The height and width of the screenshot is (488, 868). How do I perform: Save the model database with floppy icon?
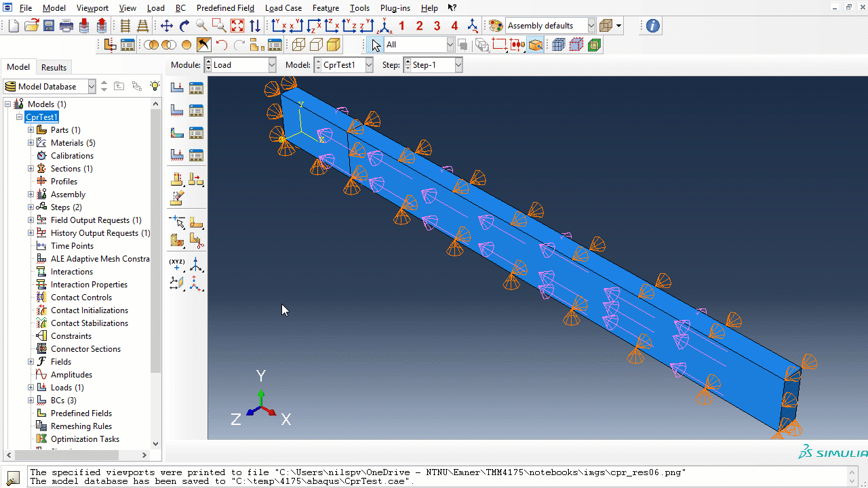pyautogui.click(x=49, y=26)
